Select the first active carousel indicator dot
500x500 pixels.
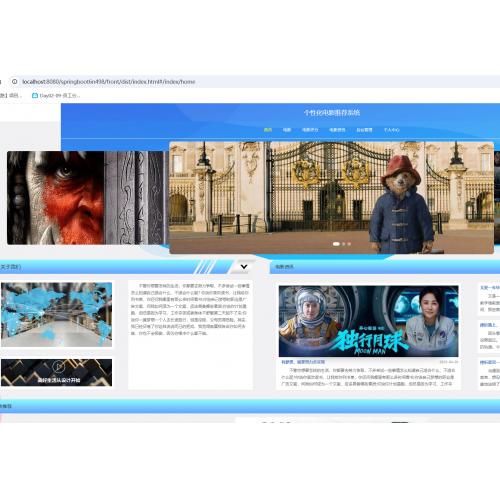pyautogui.click(x=336, y=244)
